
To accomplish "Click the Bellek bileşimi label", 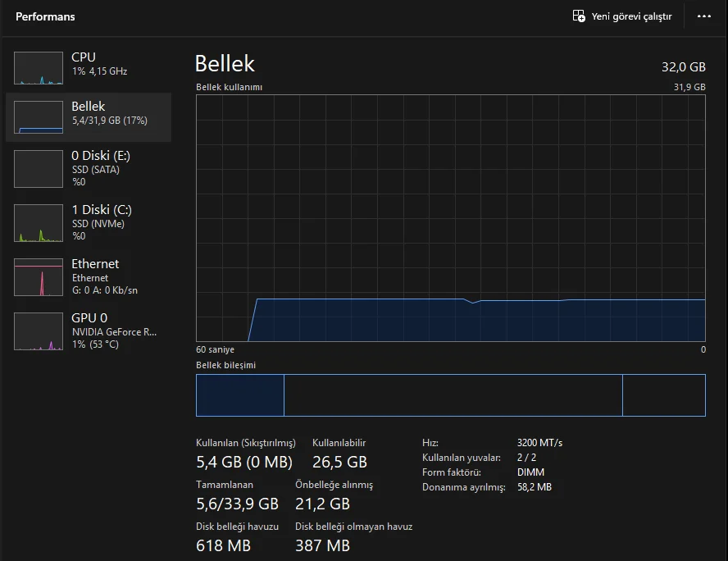I will click(x=225, y=366).
